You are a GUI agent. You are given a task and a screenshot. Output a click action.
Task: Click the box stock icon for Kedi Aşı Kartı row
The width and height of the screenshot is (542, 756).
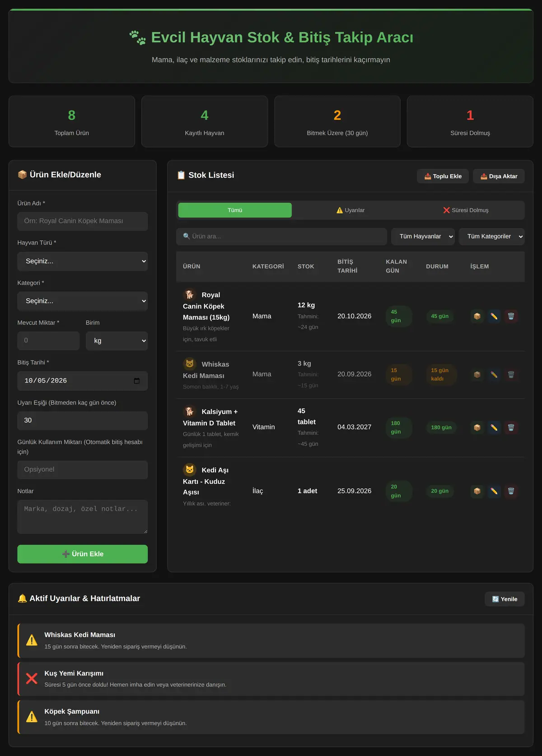477,491
